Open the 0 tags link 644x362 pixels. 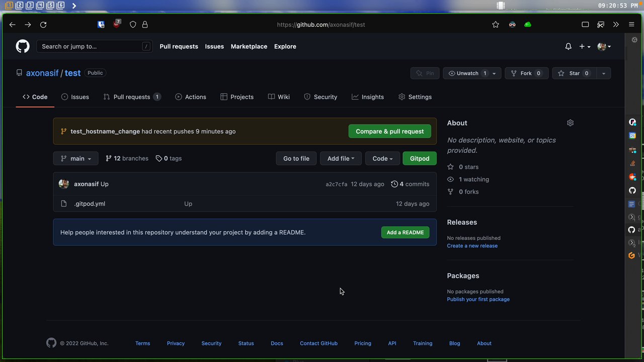click(x=169, y=158)
